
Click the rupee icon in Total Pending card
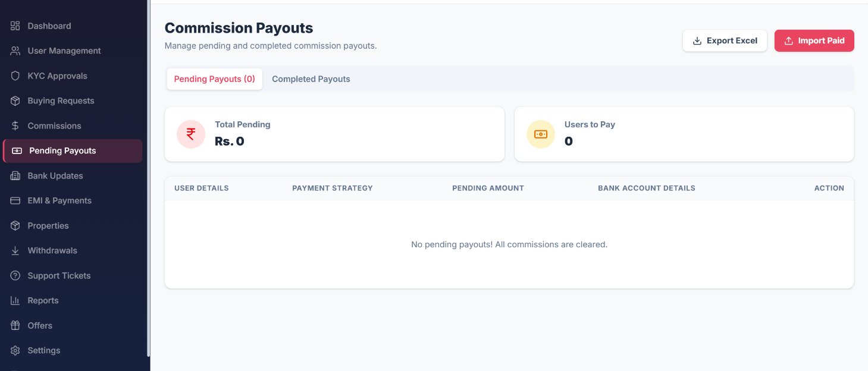tap(191, 134)
